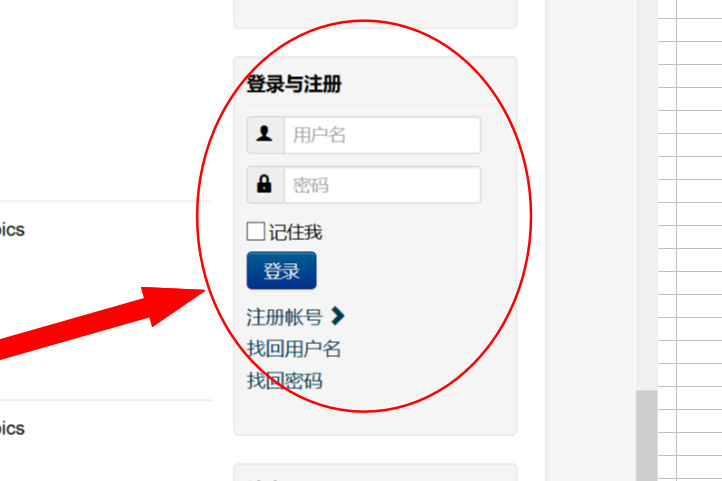Click the user silhouette icon beside 用户名
722x481 pixels.
coord(264,134)
